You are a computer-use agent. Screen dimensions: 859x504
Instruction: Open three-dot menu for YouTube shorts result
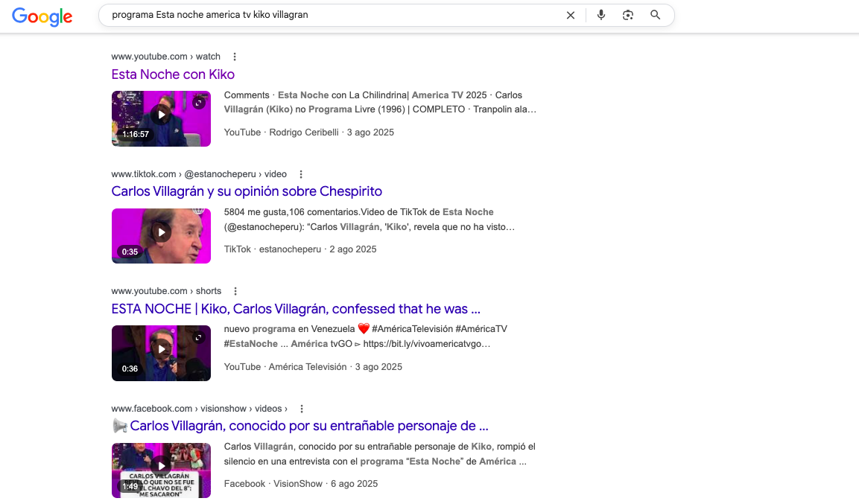235,291
